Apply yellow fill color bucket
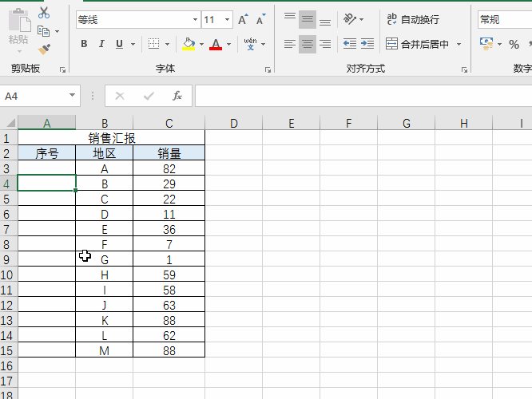Viewport: 532px width, 399px height. point(189,44)
